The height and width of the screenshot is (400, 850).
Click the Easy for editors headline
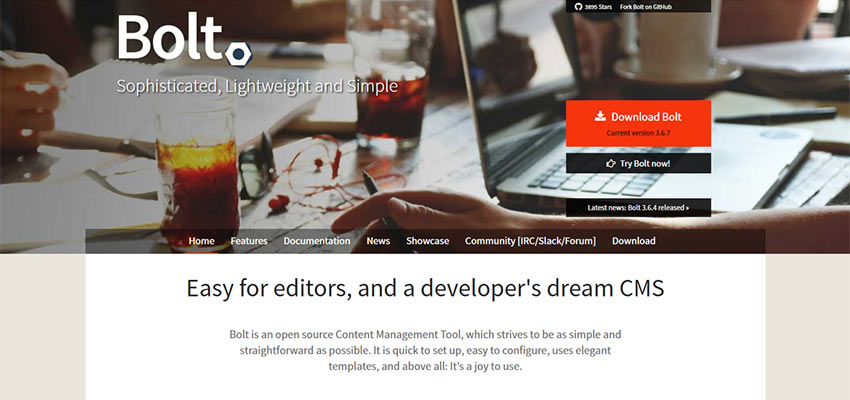425,288
